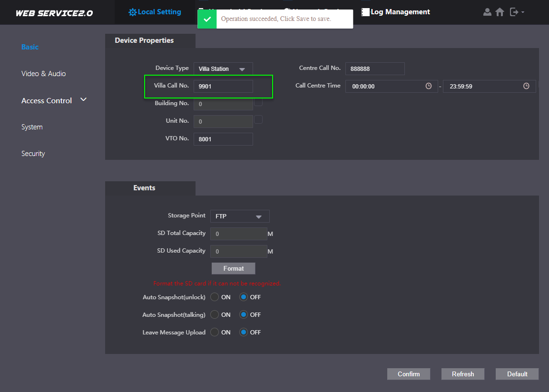Turn ON Auto Snapshot(unlock)
The width and height of the screenshot is (549, 392).
click(x=215, y=297)
